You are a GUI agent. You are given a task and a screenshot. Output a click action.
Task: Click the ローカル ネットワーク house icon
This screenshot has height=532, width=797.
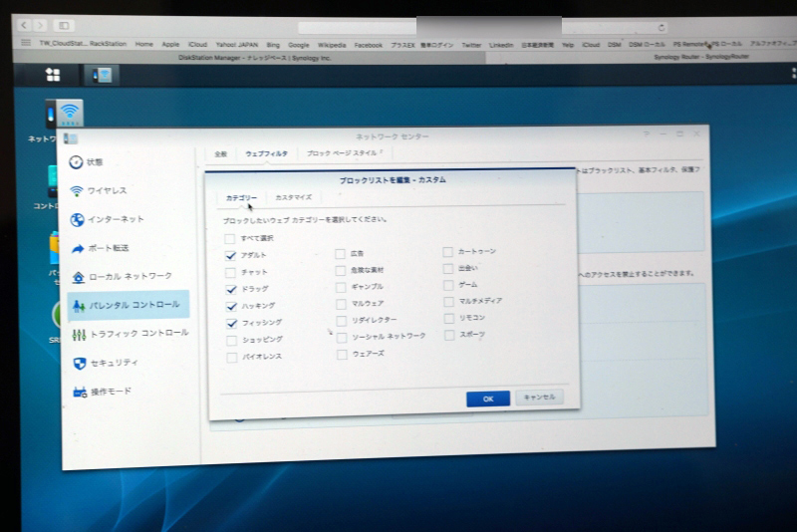click(x=78, y=277)
